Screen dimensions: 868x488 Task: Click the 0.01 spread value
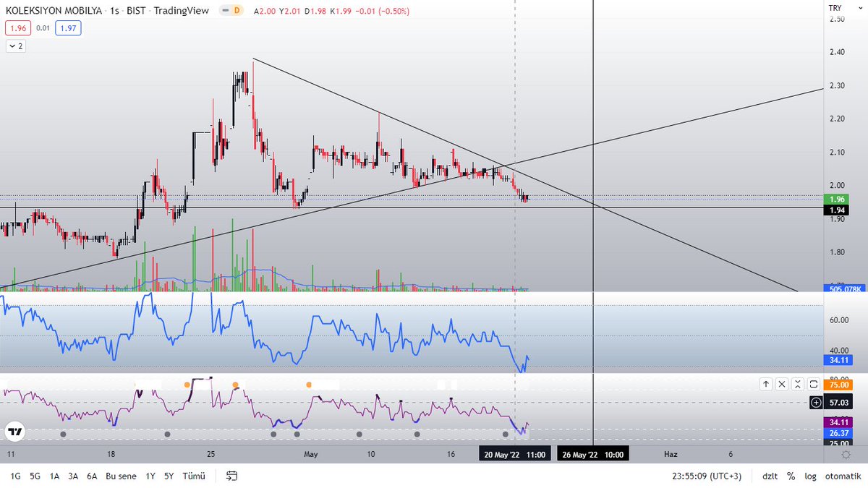pos(43,28)
